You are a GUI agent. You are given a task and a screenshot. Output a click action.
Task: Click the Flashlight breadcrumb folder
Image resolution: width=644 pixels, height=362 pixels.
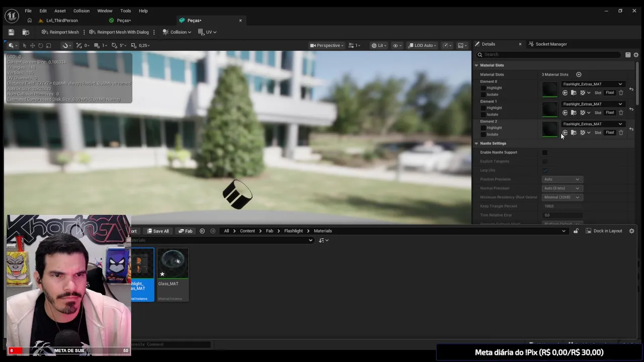pyautogui.click(x=293, y=231)
